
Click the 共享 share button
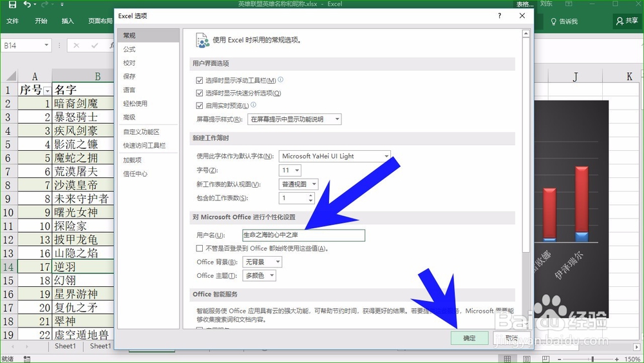click(x=627, y=21)
